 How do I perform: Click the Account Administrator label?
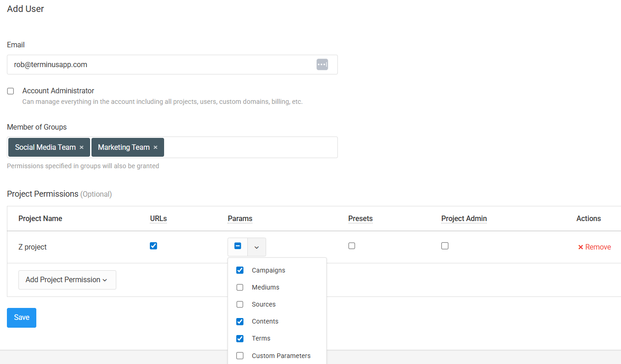point(58,91)
